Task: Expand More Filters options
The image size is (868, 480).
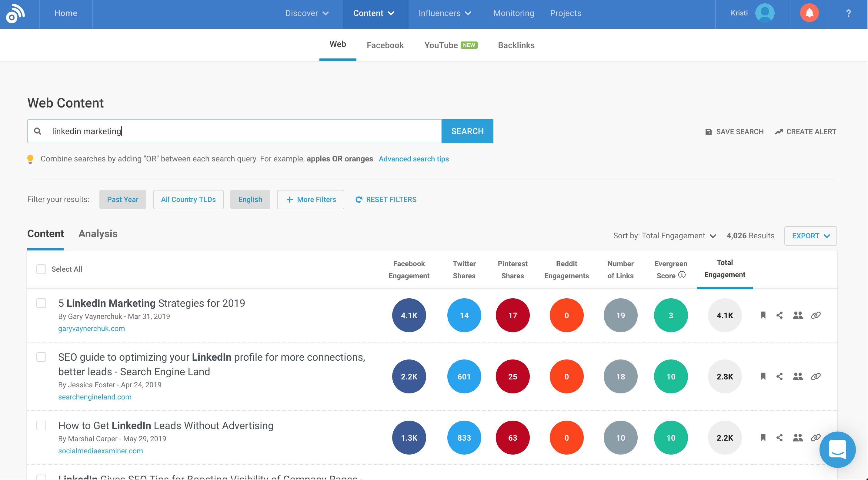Action: (x=310, y=200)
